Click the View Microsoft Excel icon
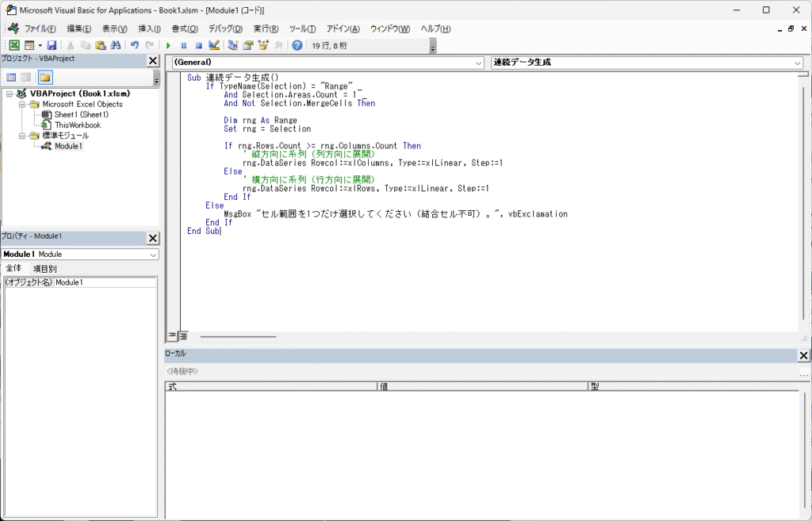 14,46
